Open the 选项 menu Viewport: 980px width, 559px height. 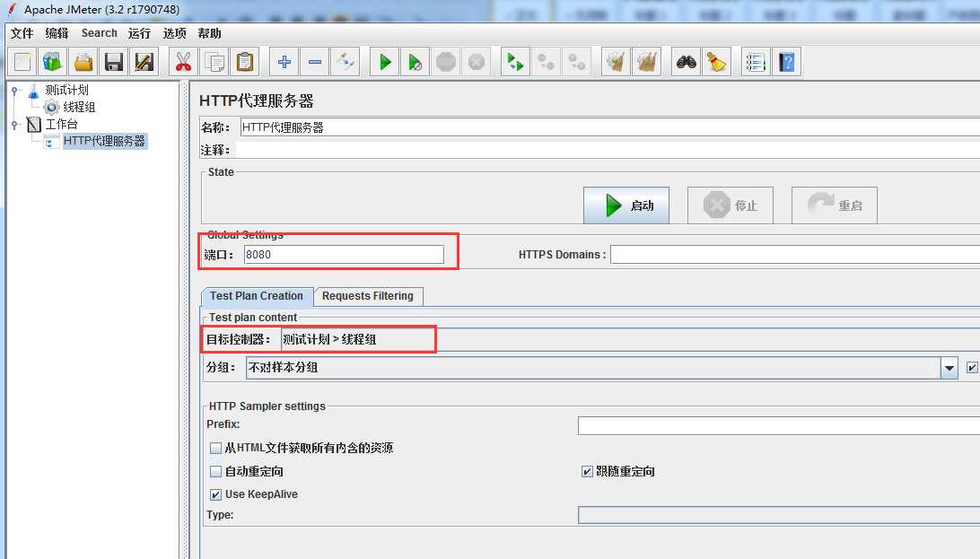click(174, 33)
